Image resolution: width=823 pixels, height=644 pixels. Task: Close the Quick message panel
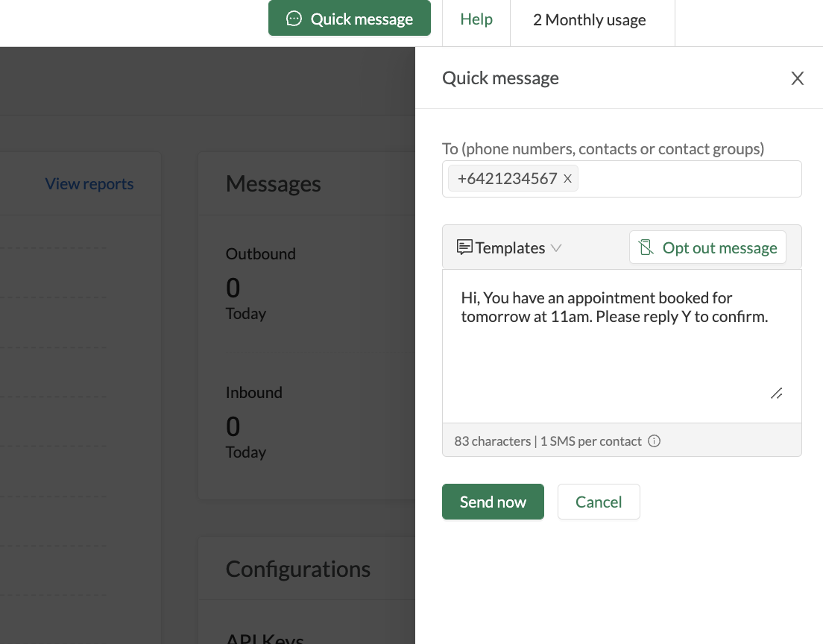click(x=797, y=78)
